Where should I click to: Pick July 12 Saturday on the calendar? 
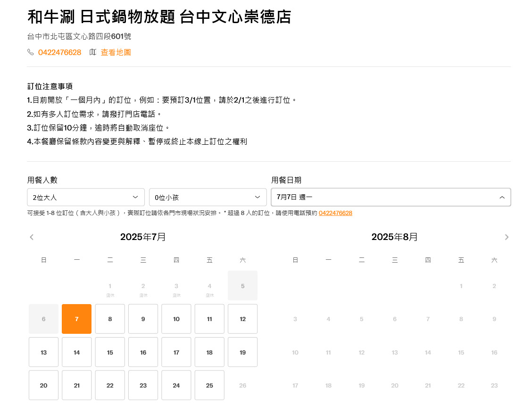point(242,319)
